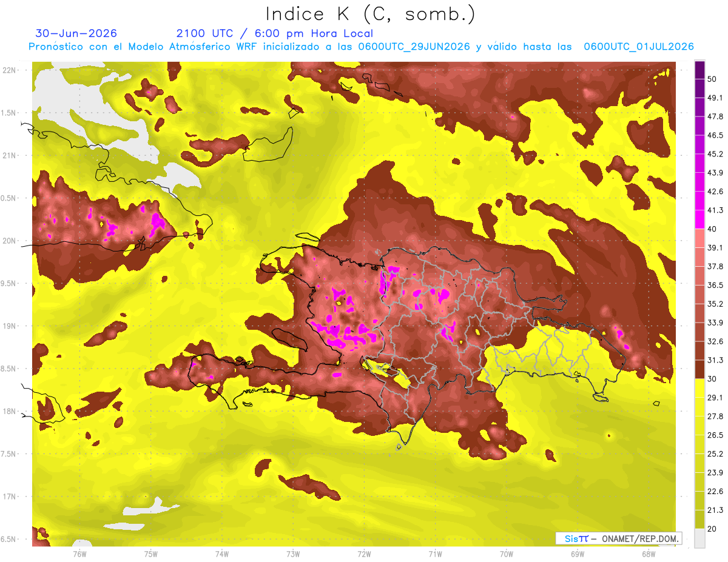The height and width of the screenshot is (562, 728).
Task: Click the legend value '35.2'
Action: pos(715,304)
